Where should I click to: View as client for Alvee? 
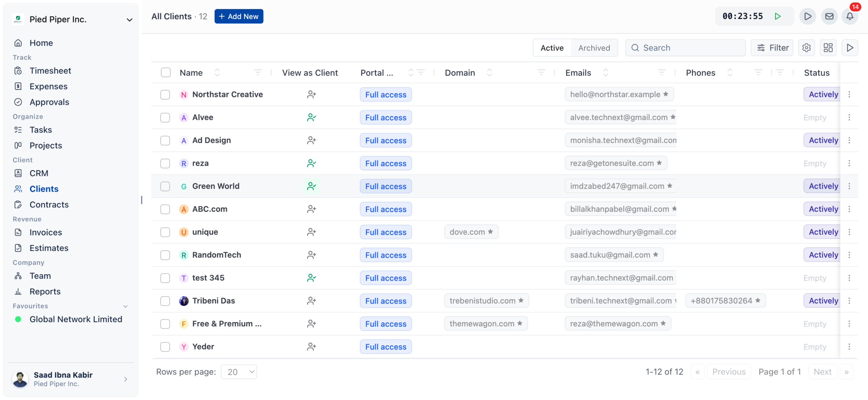[311, 117]
